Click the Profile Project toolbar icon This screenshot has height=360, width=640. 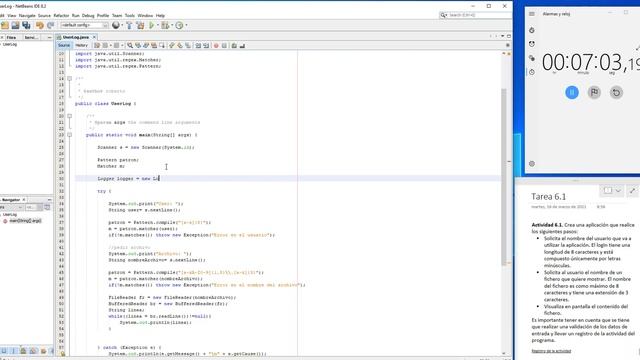coord(179,25)
